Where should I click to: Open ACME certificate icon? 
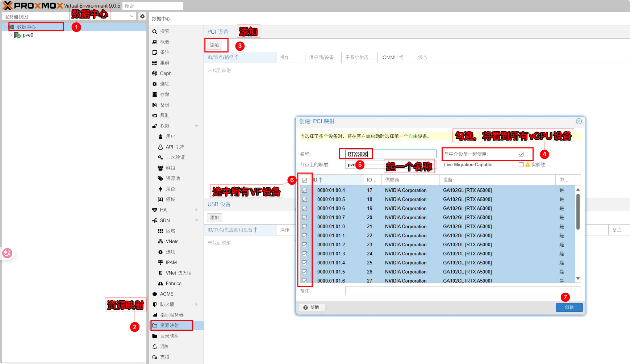tap(155, 294)
